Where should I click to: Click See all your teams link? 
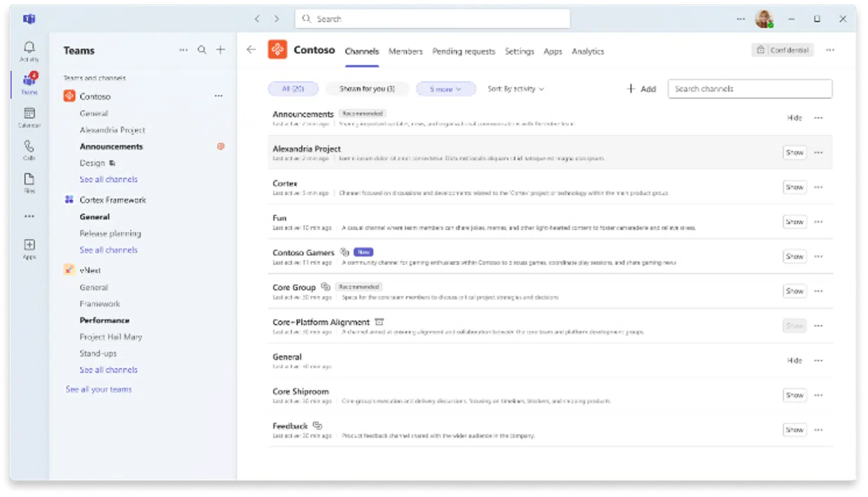(x=99, y=389)
